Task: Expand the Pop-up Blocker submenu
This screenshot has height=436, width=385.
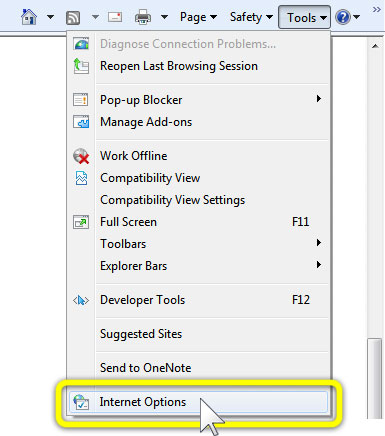Action: (319, 99)
